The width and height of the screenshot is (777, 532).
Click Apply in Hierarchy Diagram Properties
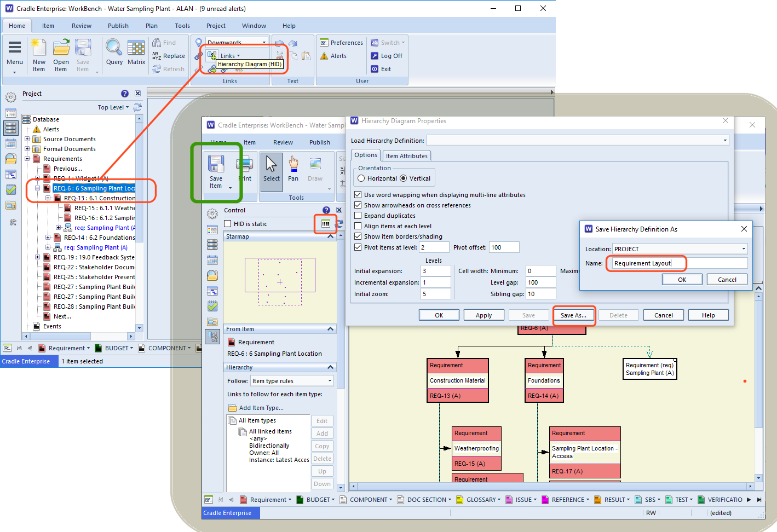click(x=484, y=315)
